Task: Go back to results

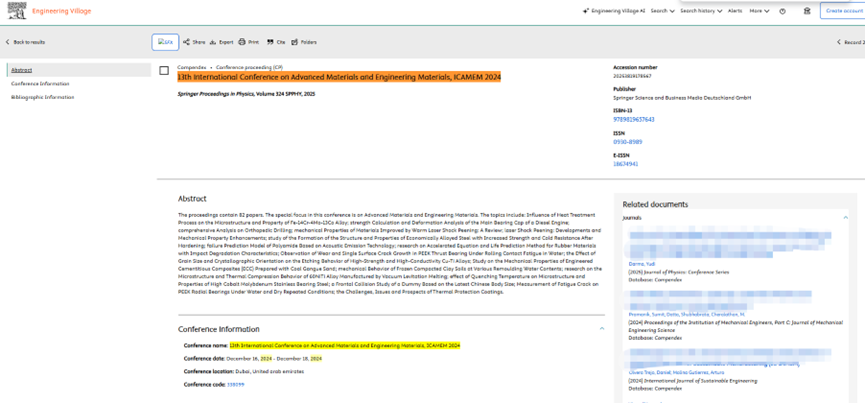Action: [x=25, y=42]
